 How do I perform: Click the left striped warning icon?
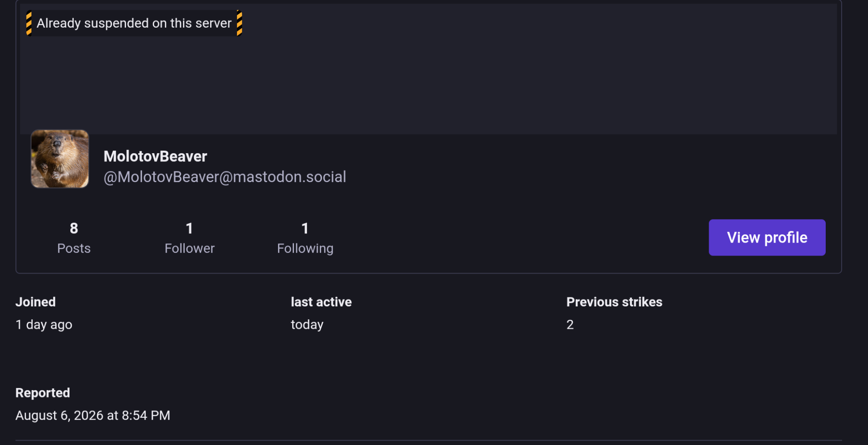(29, 23)
